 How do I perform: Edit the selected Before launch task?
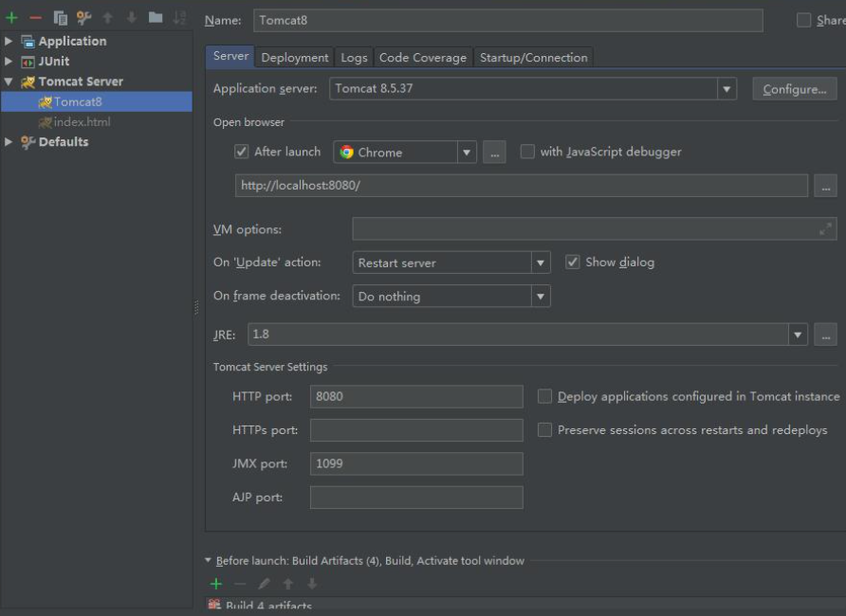pyautogui.click(x=264, y=583)
